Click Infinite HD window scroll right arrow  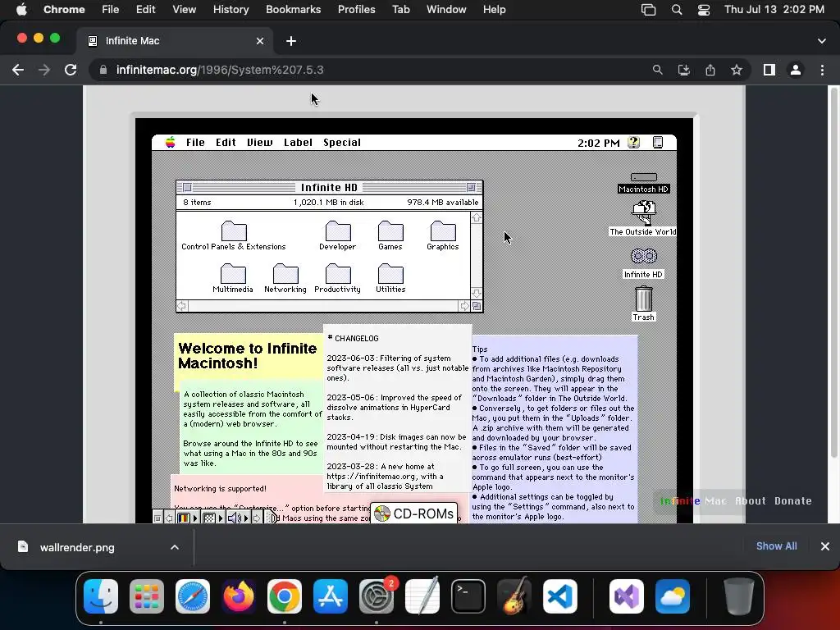click(x=464, y=306)
